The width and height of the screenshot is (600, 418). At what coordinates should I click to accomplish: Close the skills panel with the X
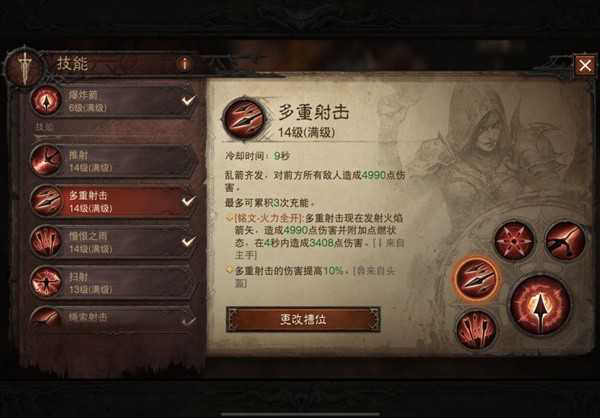(x=585, y=65)
